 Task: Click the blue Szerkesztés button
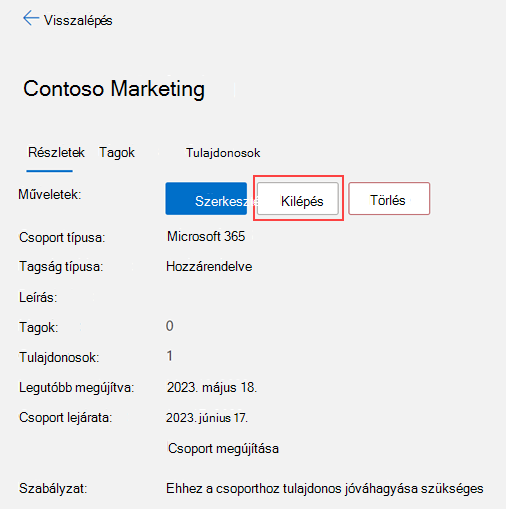206,199
